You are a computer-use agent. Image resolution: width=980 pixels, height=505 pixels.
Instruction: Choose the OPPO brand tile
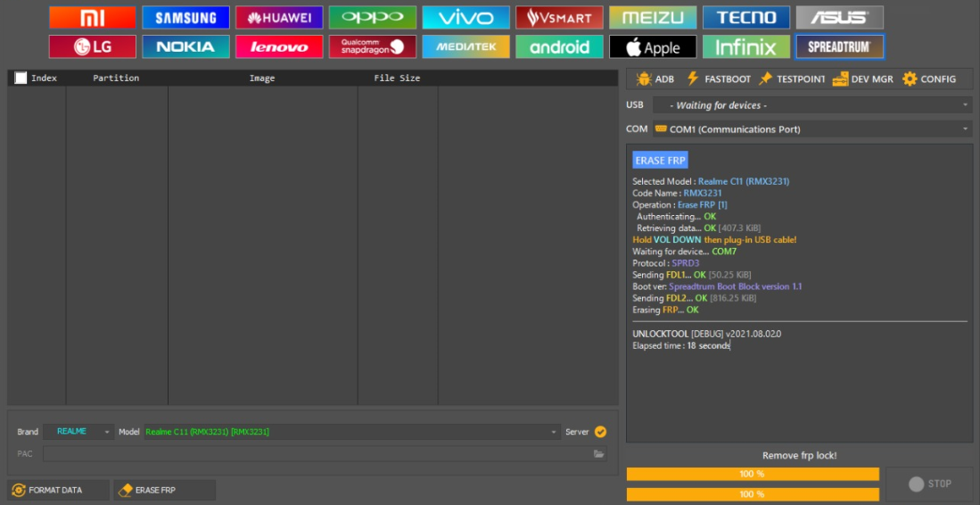pyautogui.click(x=373, y=18)
